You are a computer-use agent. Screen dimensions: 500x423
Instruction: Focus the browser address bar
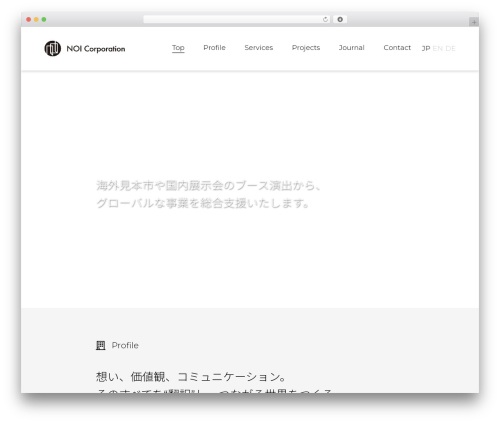pyautogui.click(x=237, y=20)
